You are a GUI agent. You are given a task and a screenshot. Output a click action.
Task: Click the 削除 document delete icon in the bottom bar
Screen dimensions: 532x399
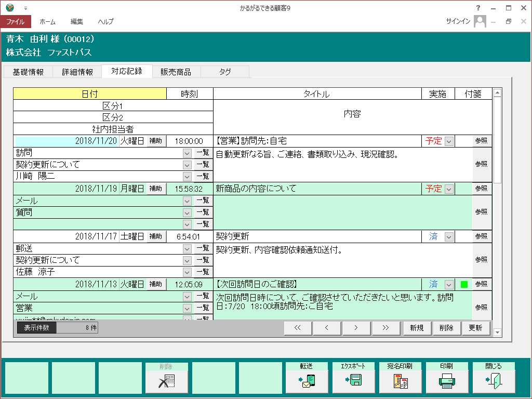(x=167, y=381)
